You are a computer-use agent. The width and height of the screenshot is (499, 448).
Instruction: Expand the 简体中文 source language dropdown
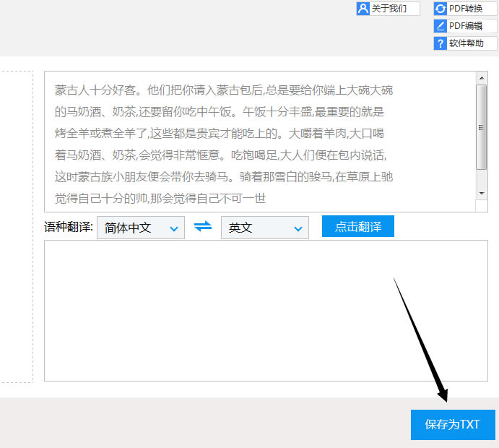(141, 228)
